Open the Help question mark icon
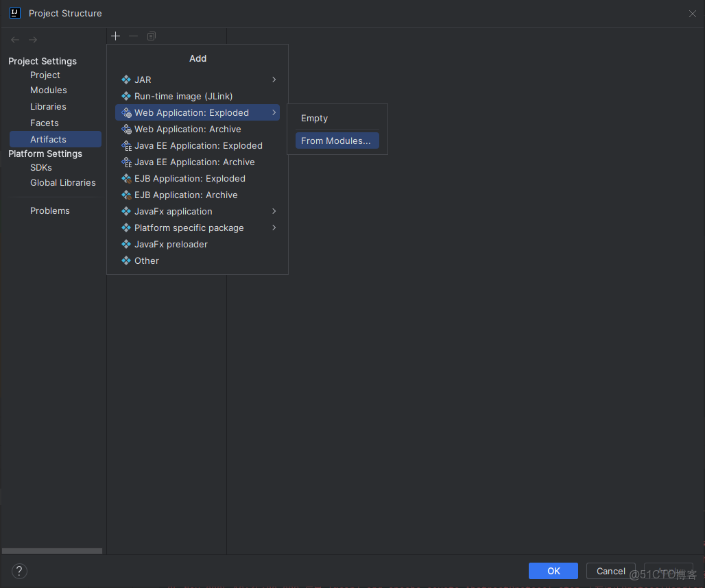Viewport: 705px width, 588px height. point(19,571)
